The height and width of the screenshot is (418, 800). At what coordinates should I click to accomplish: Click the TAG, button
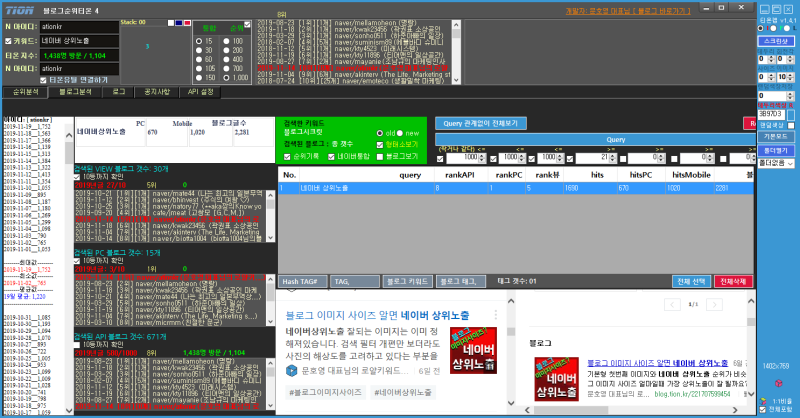355,281
